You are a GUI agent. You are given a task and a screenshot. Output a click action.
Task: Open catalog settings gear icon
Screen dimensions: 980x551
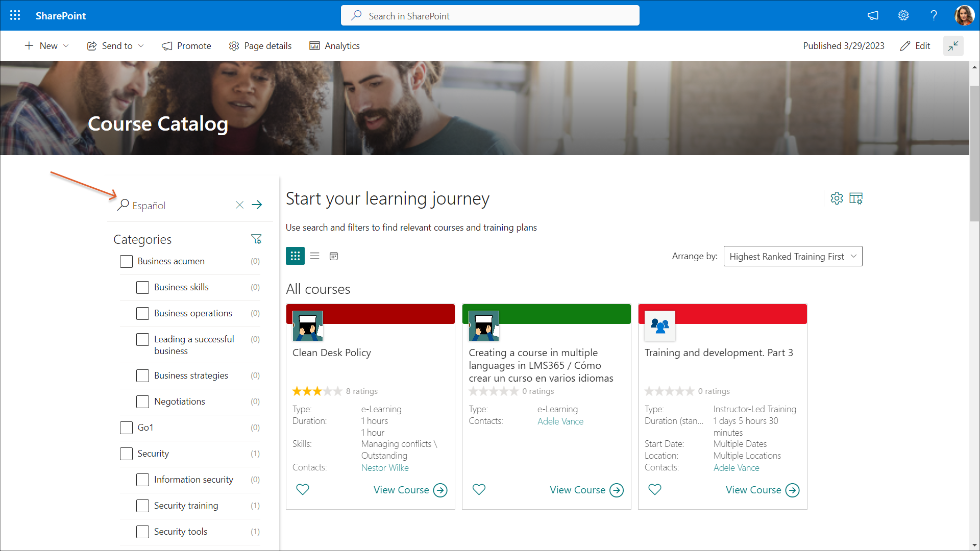tap(837, 198)
